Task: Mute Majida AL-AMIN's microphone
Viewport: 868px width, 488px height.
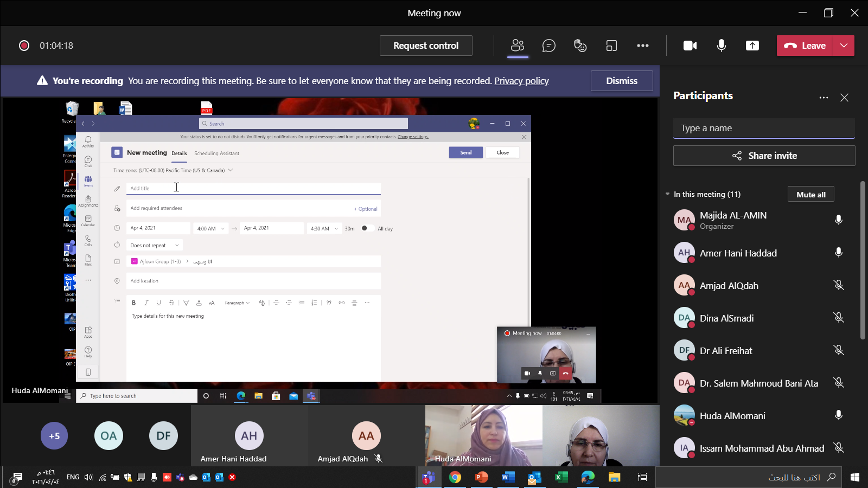Action: point(839,220)
